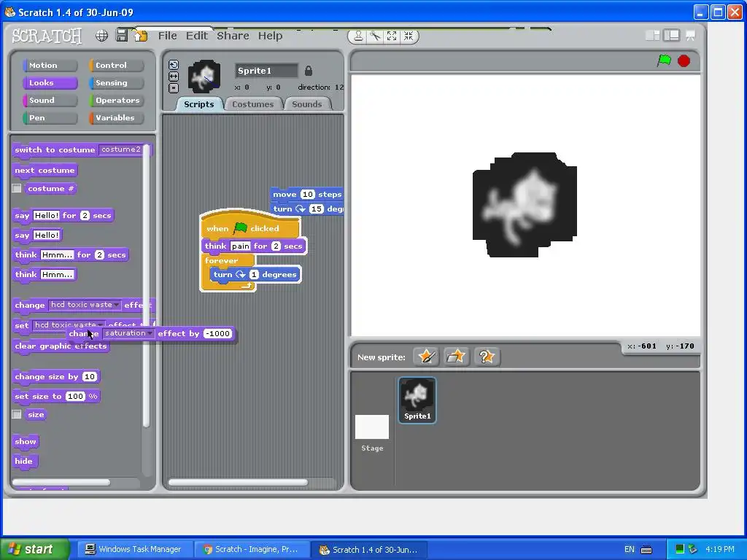
Task: Open effect dropdown in the change effect palette block
Action: (85, 305)
